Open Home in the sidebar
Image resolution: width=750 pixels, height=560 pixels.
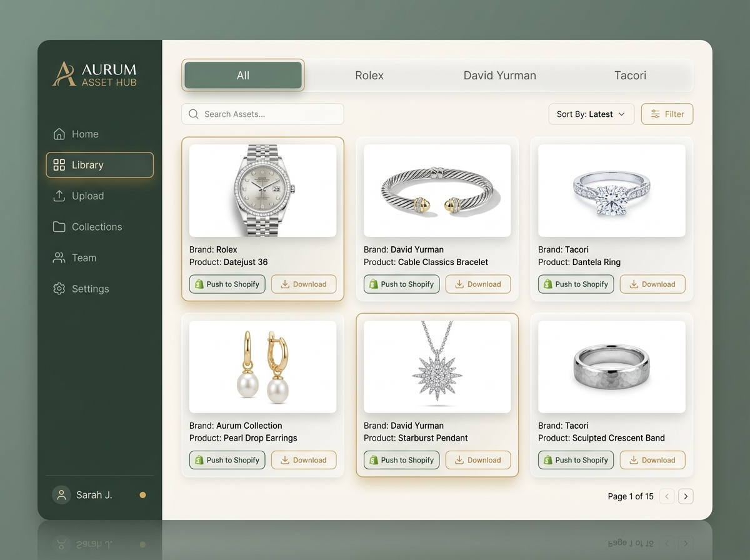pos(99,134)
